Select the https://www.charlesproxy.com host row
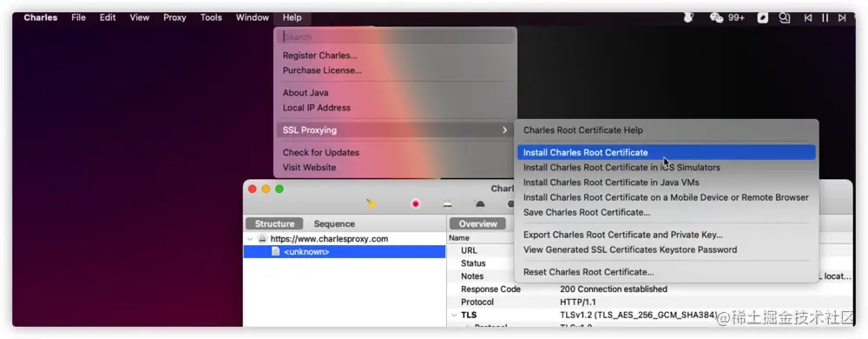Viewport: 868px width, 339px height. click(345, 239)
